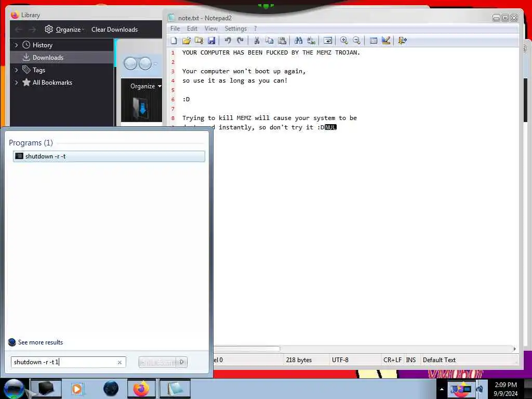
Task: Expand the Tags tree item
Action: pyautogui.click(x=16, y=70)
